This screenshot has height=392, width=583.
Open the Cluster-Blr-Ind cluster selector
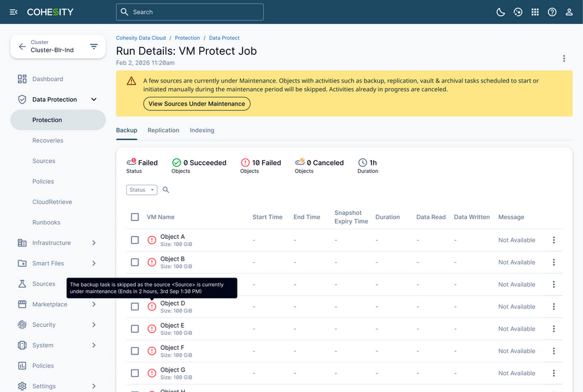[x=58, y=46]
